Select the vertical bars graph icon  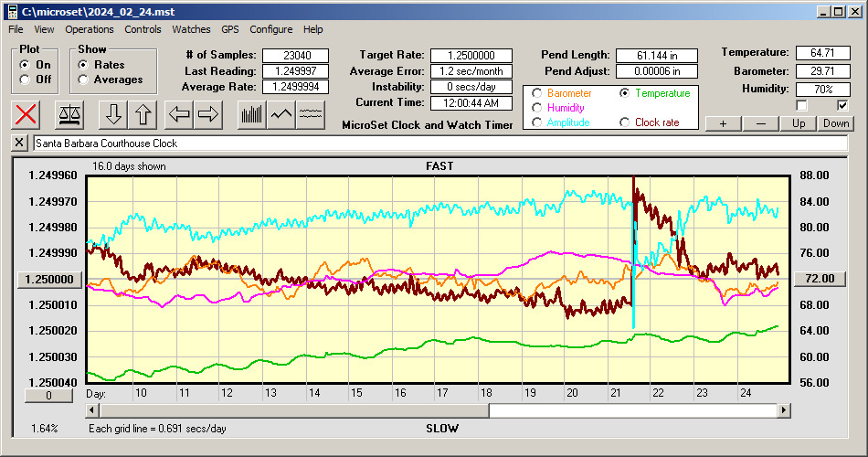(x=251, y=114)
